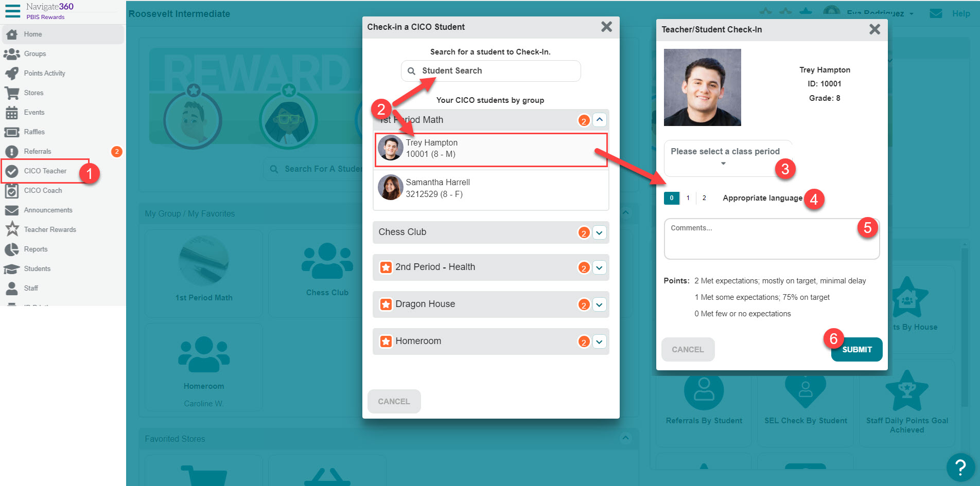Image resolution: width=980 pixels, height=486 pixels.
Task: Toggle the favorite star on 2nd Period - Health
Action: click(x=386, y=267)
